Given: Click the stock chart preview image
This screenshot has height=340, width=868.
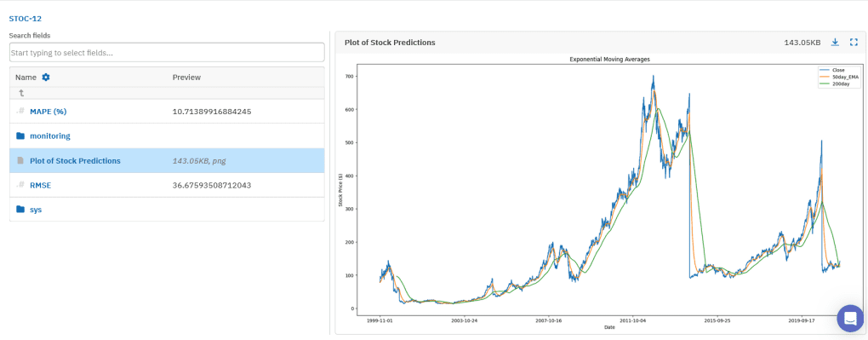Looking at the screenshot, I should click(600, 193).
